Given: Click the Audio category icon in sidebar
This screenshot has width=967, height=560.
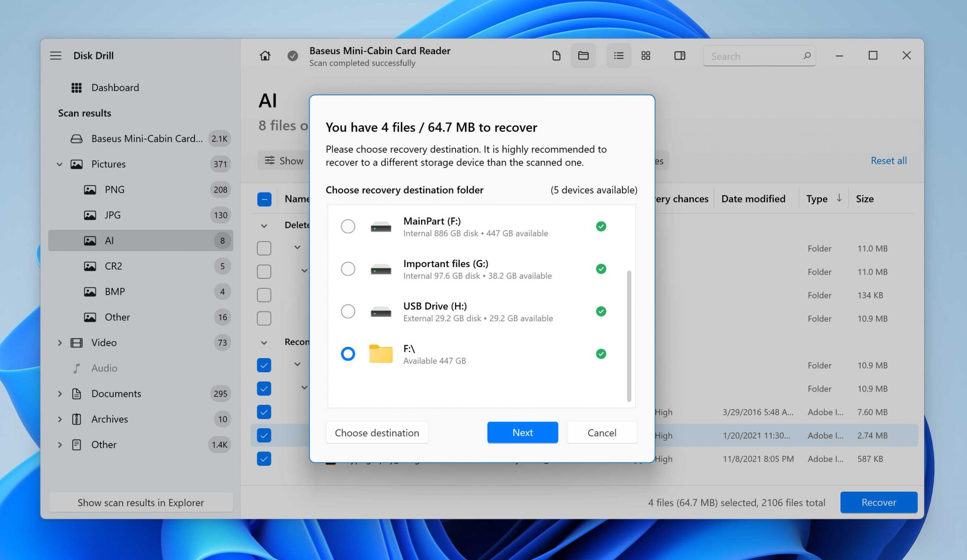Looking at the screenshot, I should 76,368.
